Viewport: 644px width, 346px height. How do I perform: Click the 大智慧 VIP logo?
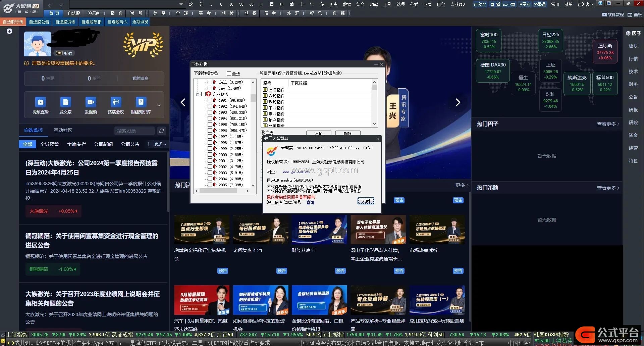tap(21, 8)
